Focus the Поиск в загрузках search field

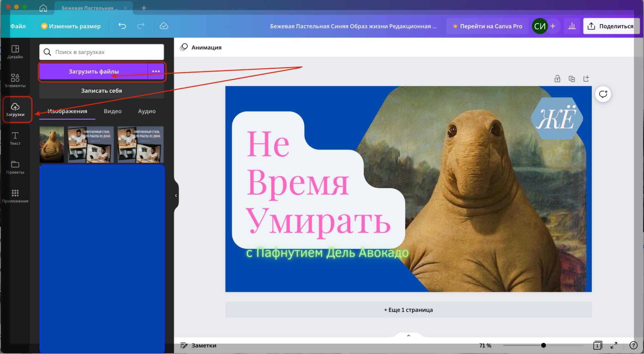pyautogui.click(x=101, y=52)
